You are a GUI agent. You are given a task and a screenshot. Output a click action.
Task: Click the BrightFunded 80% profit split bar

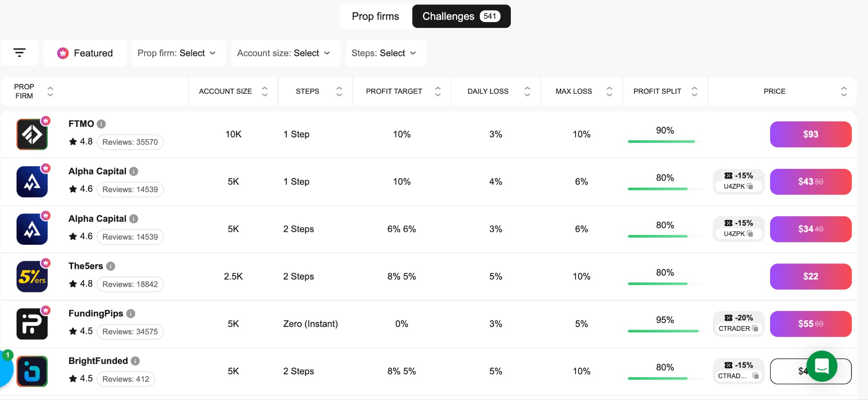(x=665, y=378)
